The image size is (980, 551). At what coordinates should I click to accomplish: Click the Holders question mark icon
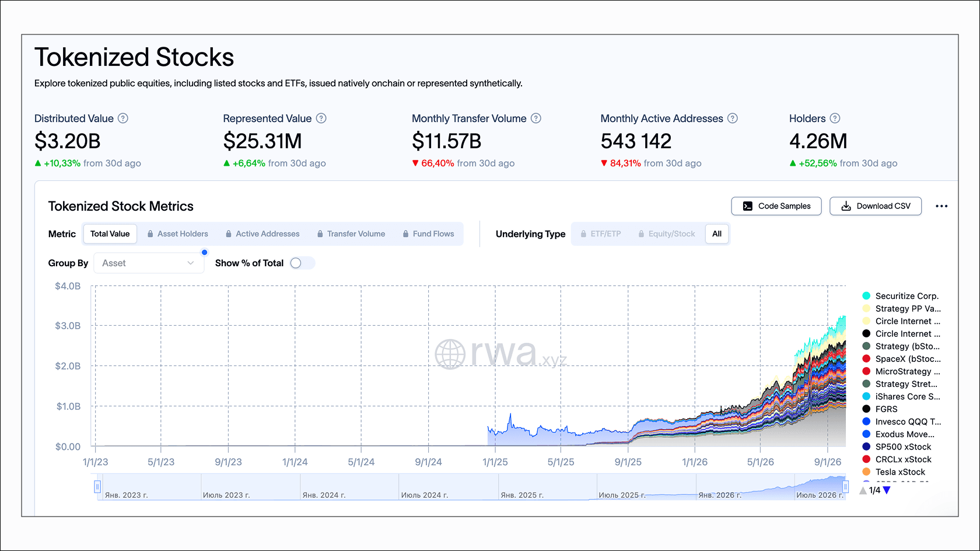[x=835, y=118]
